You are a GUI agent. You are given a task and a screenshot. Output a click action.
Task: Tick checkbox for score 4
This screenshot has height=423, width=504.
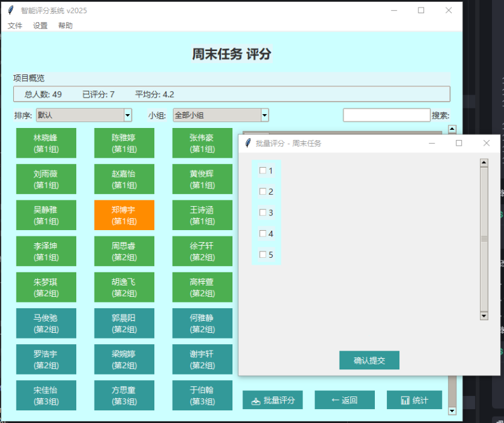pyautogui.click(x=263, y=233)
